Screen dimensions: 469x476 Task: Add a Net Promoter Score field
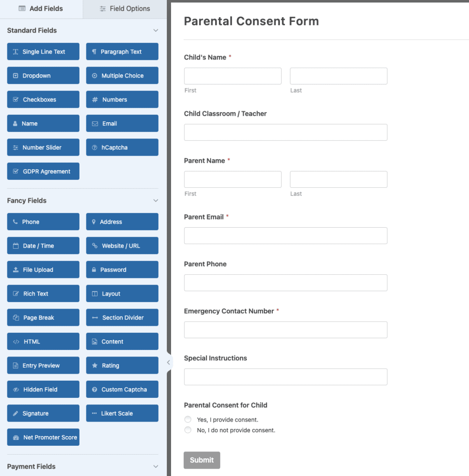[x=43, y=437]
